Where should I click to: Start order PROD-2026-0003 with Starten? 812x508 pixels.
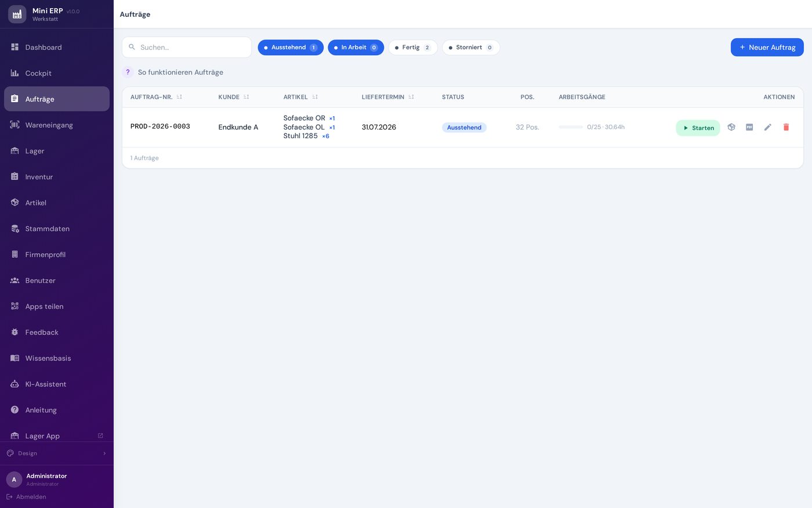(698, 128)
